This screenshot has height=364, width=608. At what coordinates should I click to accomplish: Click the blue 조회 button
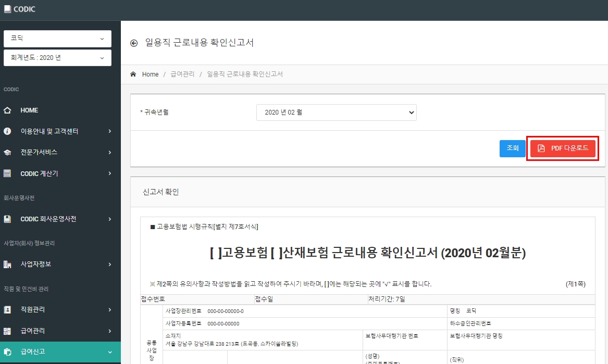512,148
